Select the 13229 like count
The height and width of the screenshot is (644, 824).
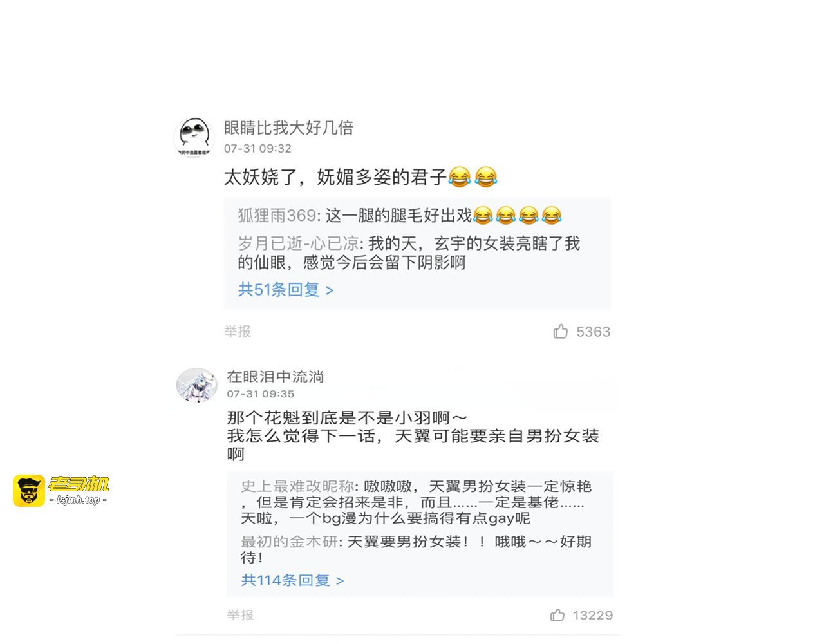click(x=593, y=615)
